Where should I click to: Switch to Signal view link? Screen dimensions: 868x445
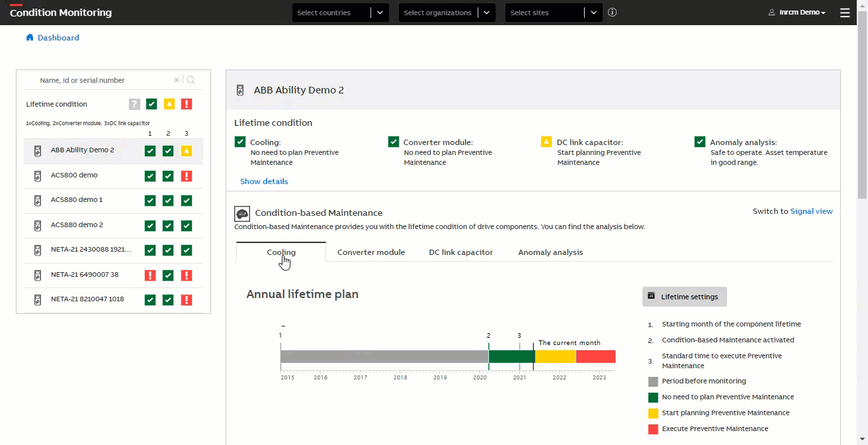point(812,211)
